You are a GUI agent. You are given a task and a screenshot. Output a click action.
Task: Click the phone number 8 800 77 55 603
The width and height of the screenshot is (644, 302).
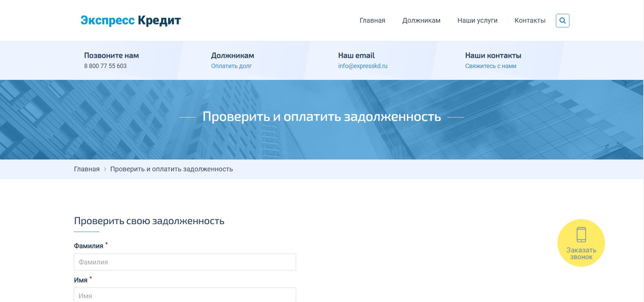tap(105, 66)
